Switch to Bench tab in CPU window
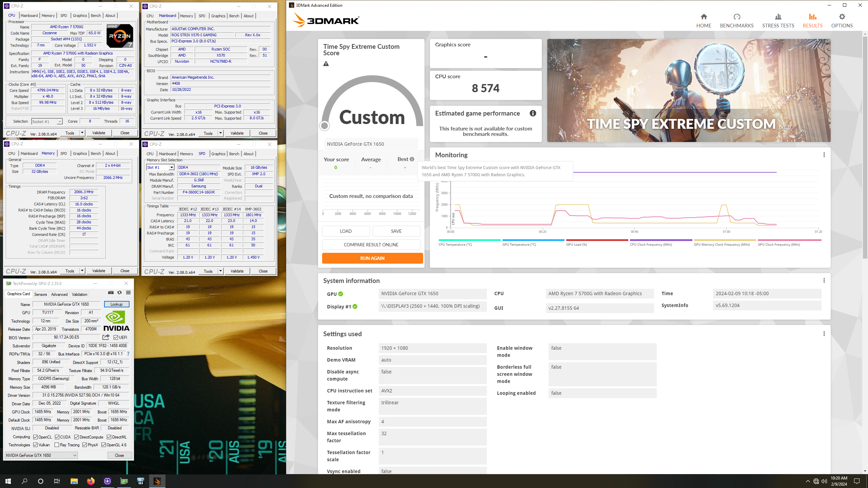The image size is (868, 488). (x=96, y=16)
